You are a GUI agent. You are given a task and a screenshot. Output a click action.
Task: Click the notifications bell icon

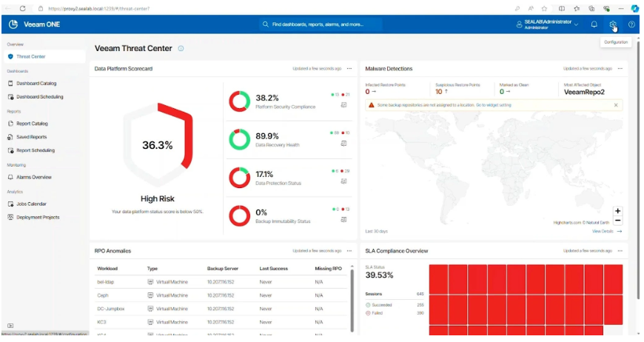tap(594, 24)
